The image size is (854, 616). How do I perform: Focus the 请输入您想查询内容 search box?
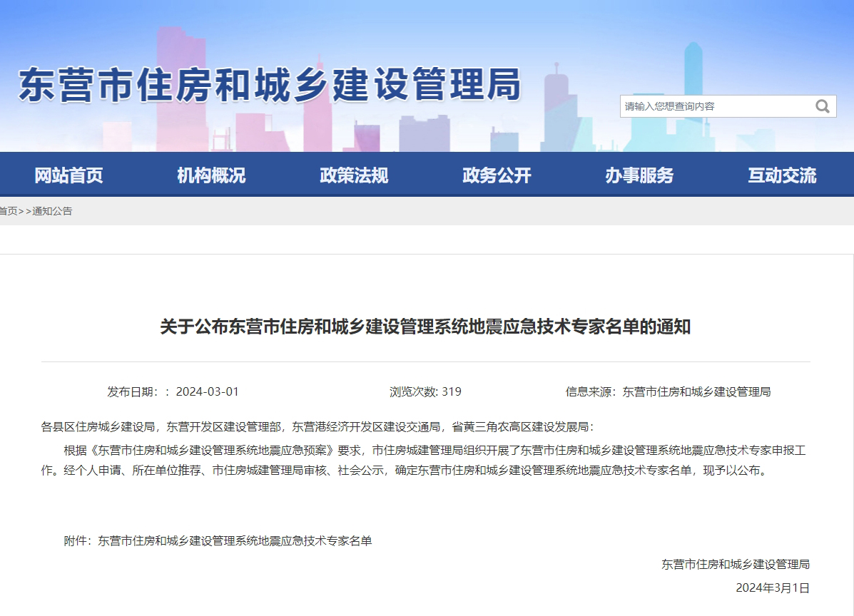713,106
